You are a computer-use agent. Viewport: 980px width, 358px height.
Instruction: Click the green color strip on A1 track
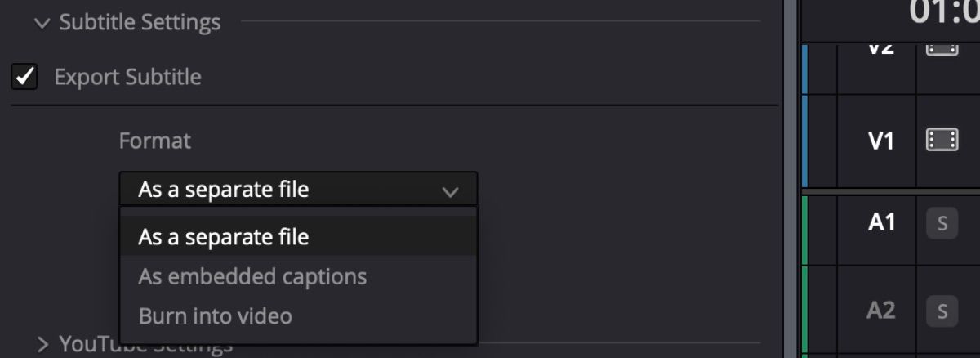pos(805,229)
